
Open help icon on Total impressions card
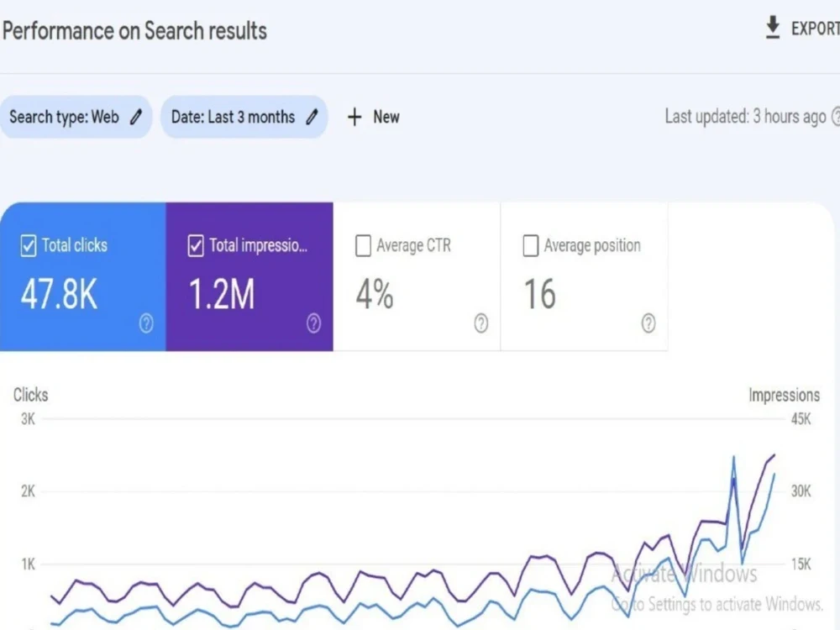[x=314, y=323]
